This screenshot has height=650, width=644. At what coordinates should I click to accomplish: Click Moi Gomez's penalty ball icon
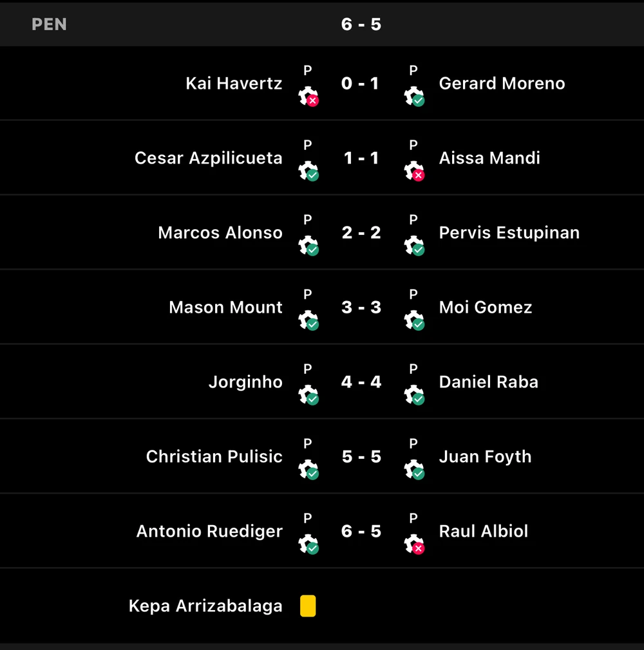[x=414, y=320]
